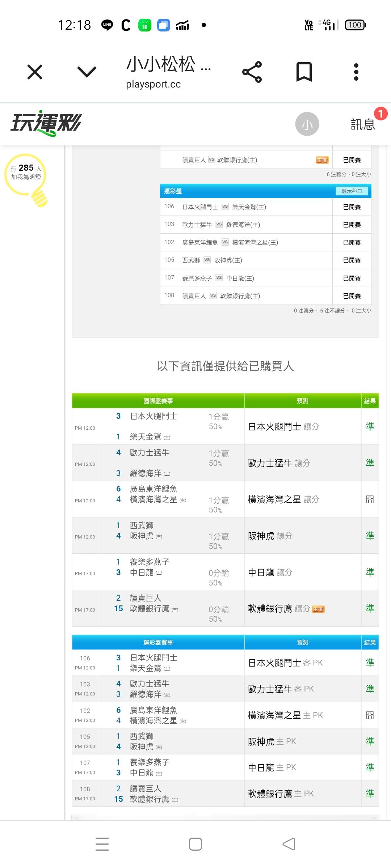Click 準 result for 日本火腿鬥士 讓分
This screenshot has height=868, width=391.
pos(370,427)
